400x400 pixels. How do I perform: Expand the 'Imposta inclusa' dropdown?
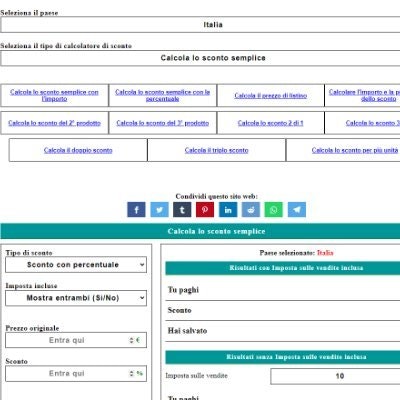[76, 298]
